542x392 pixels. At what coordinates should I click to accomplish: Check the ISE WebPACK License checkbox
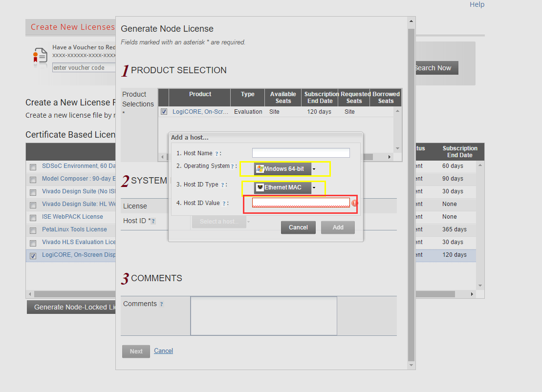[x=32, y=217]
